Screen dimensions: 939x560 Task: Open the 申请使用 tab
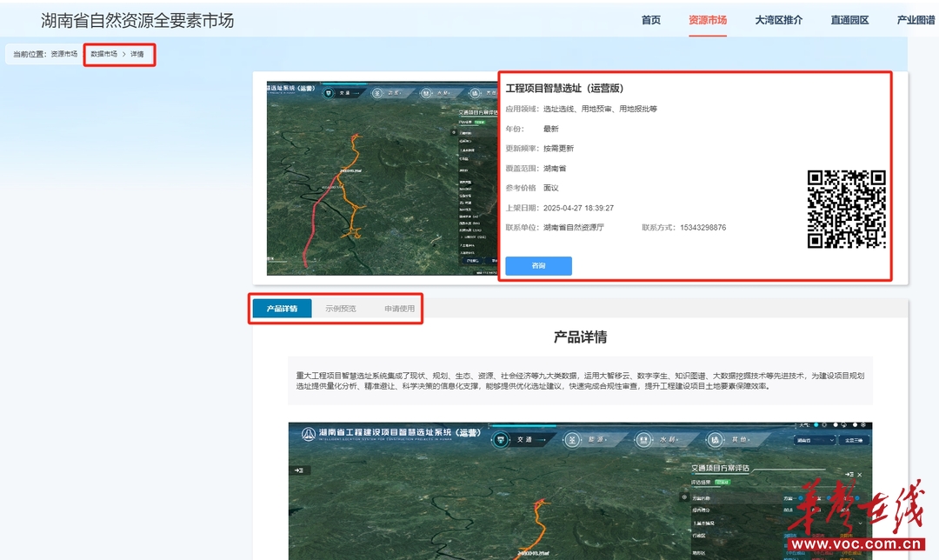point(399,309)
